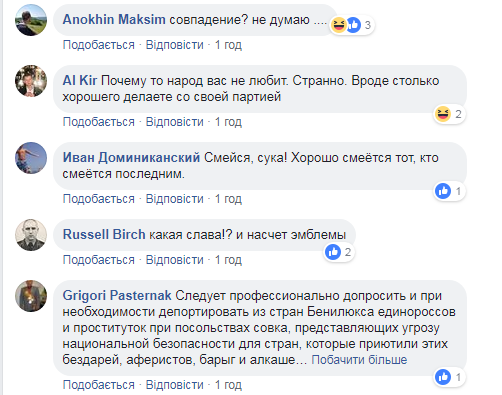Open the Russell Birch profile name link
This screenshot has width=502, height=395.
tap(104, 234)
